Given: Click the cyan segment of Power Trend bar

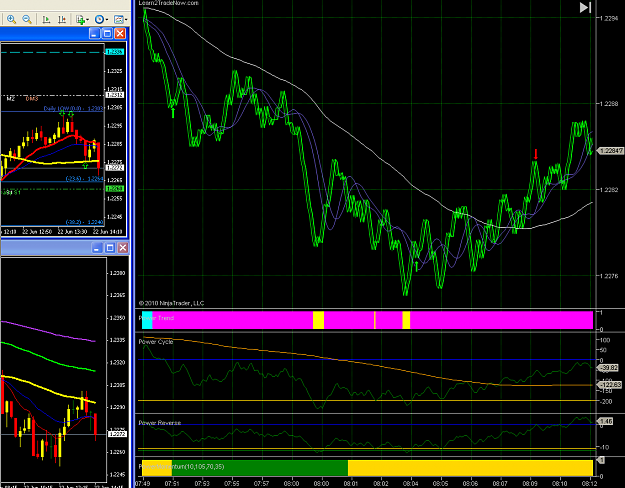Looking at the screenshot, I should (147, 320).
